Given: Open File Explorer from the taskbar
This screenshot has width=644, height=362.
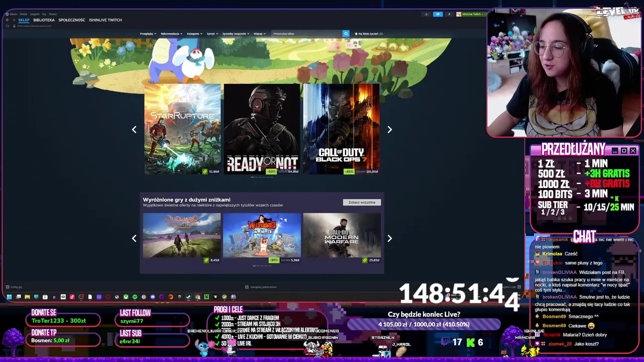Looking at the screenshot, I should tap(27, 297).
